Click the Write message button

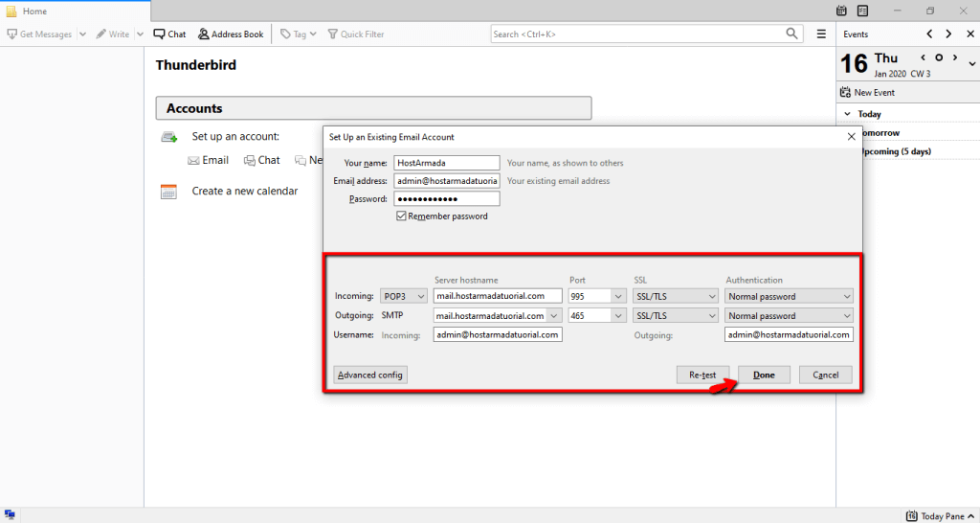click(x=113, y=34)
